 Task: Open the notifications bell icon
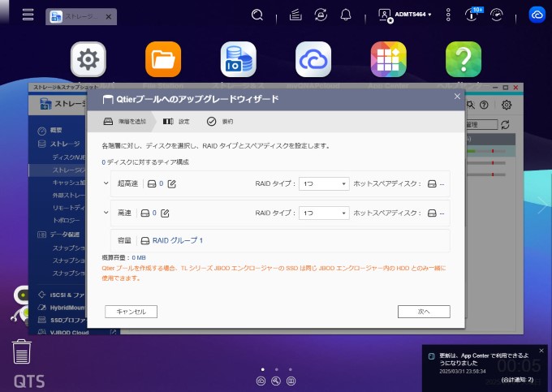coord(346,15)
